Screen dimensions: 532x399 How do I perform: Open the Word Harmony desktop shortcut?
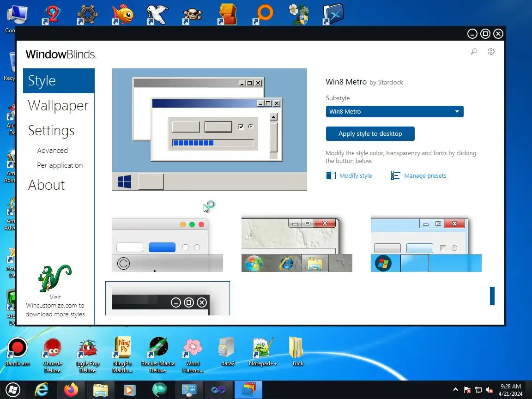pos(193,355)
